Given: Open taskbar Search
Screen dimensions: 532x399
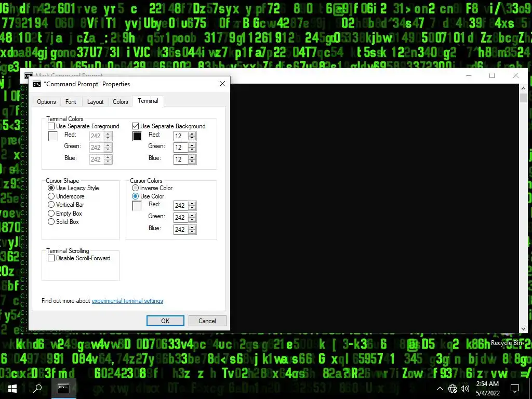Looking at the screenshot, I should pos(37,389).
